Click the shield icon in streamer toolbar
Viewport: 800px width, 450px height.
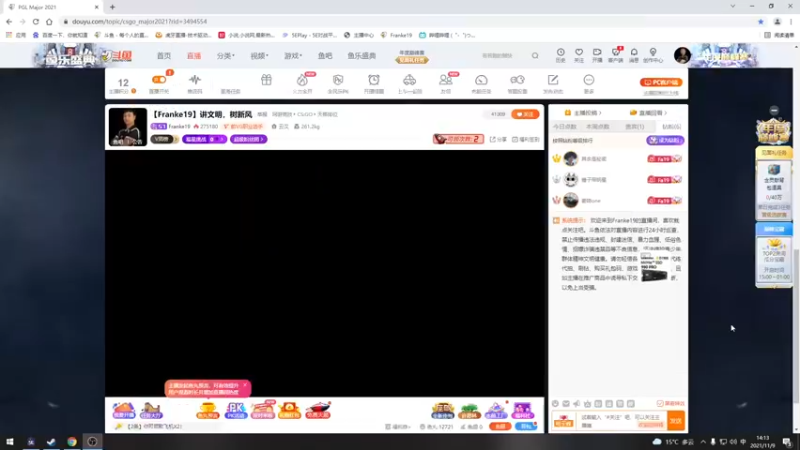tap(338, 80)
